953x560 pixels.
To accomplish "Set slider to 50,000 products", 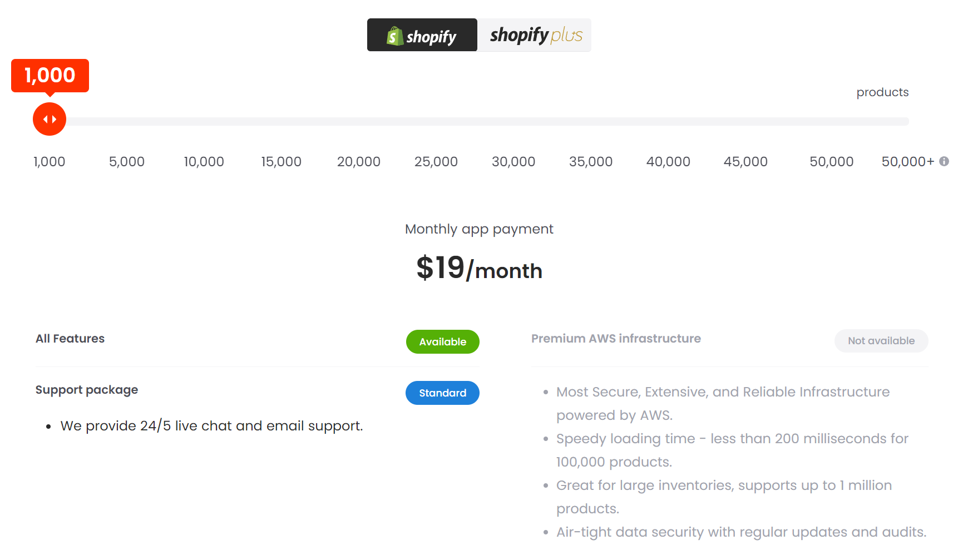I will click(x=832, y=162).
